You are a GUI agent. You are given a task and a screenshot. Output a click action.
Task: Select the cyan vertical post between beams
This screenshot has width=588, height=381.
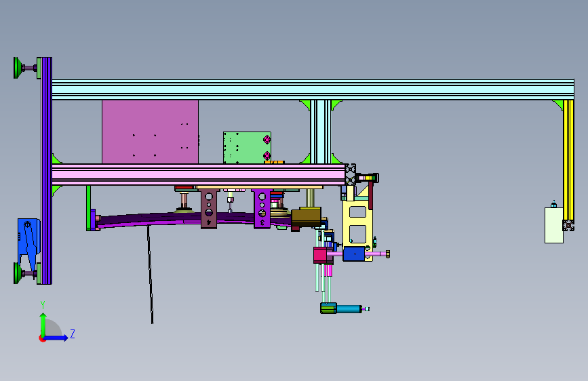(x=321, y=132)
